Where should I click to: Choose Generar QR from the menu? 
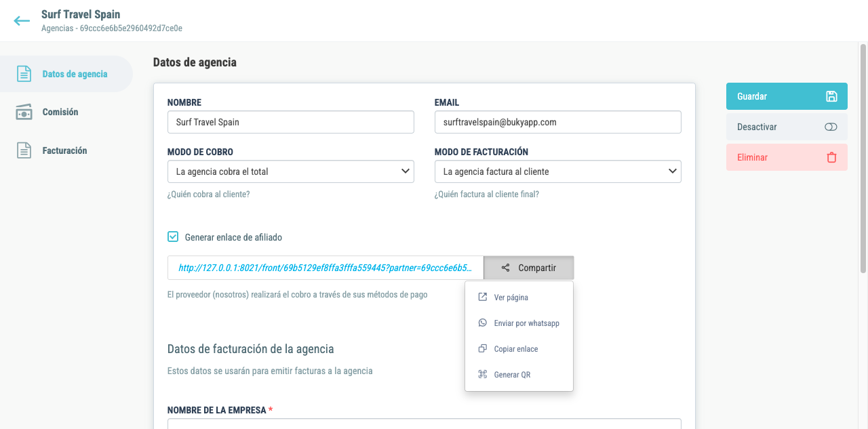tap(519, 374)
